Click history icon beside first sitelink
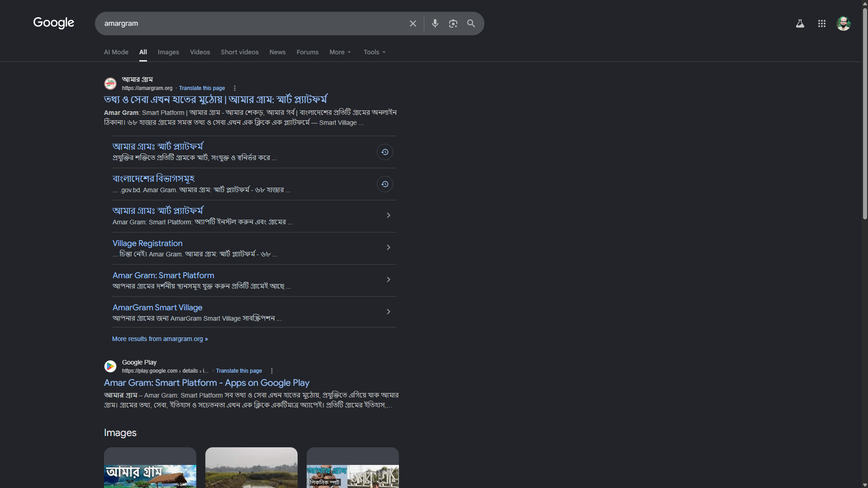 coord(384,152)
